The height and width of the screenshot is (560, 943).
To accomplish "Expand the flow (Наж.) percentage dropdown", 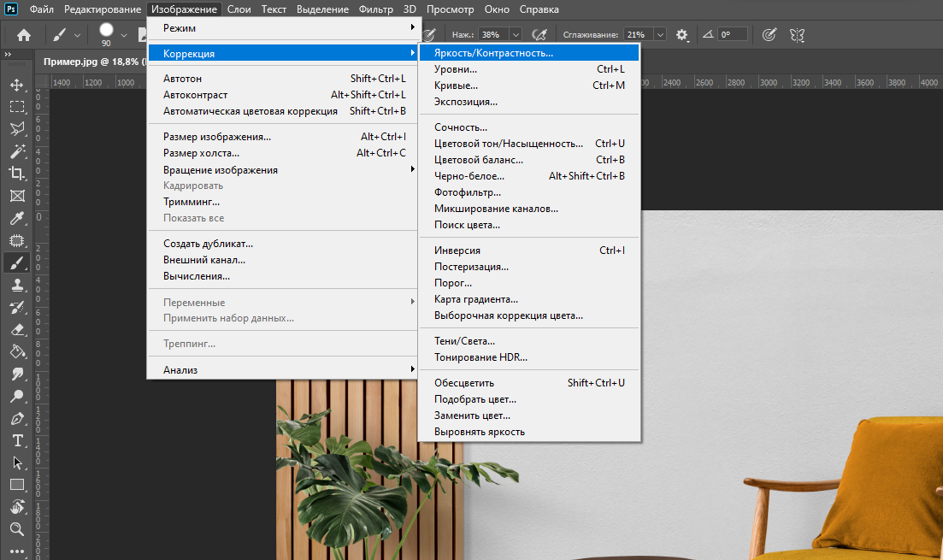I will (x=515, y=35).
